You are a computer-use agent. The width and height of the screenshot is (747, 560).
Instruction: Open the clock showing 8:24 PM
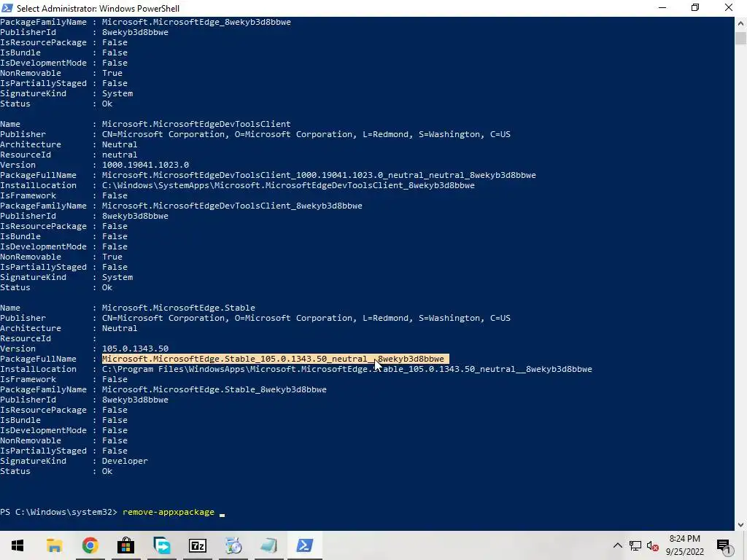(684, 539)
